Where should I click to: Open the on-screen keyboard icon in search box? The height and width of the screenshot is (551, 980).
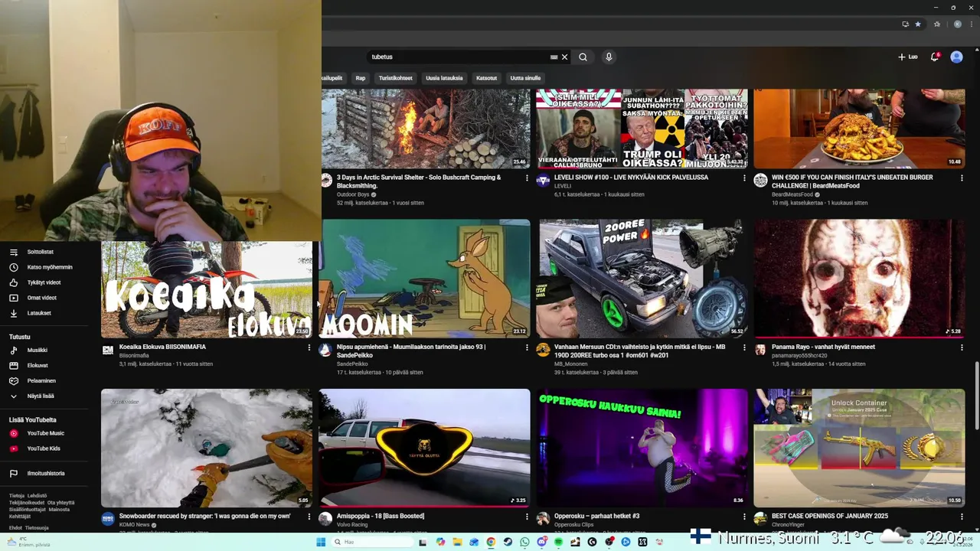click(x=554, y=57)
